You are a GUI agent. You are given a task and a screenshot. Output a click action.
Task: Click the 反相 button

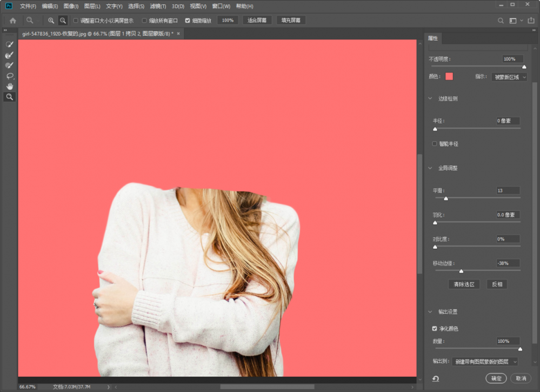coord(496,284)
